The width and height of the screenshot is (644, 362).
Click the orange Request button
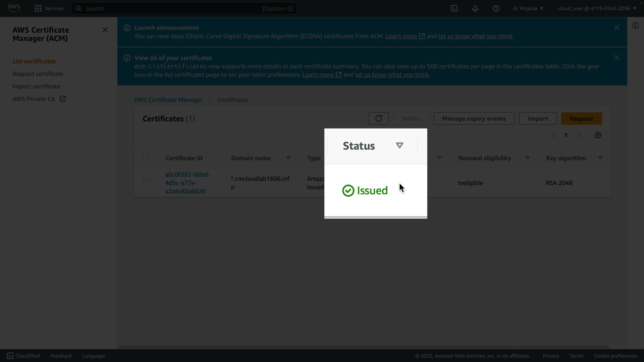[x=581, y=118]
